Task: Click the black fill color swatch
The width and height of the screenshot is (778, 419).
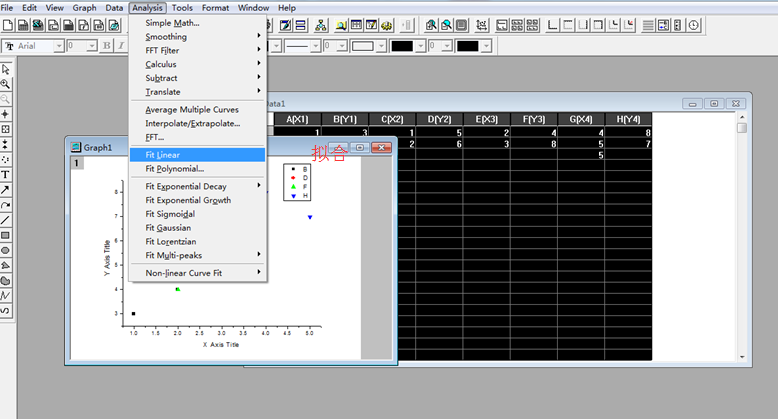Action: pyautogui.click(x=402, y=46)
